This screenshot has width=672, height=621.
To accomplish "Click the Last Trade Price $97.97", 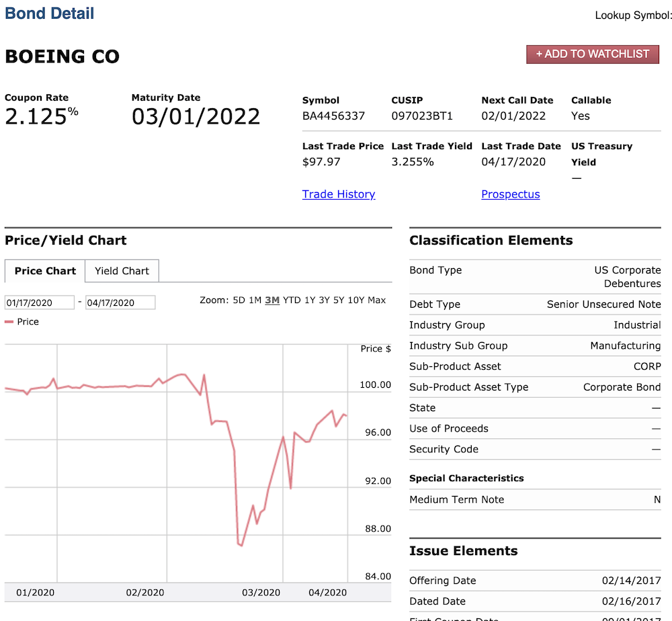I will [x=321, y=162].
